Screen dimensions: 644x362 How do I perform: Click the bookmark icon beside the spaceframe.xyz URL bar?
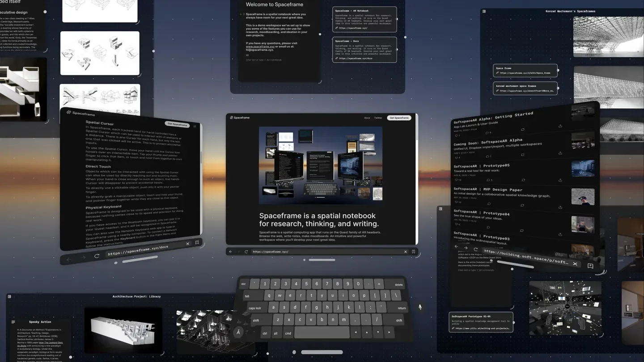click(x=414, y=252)
